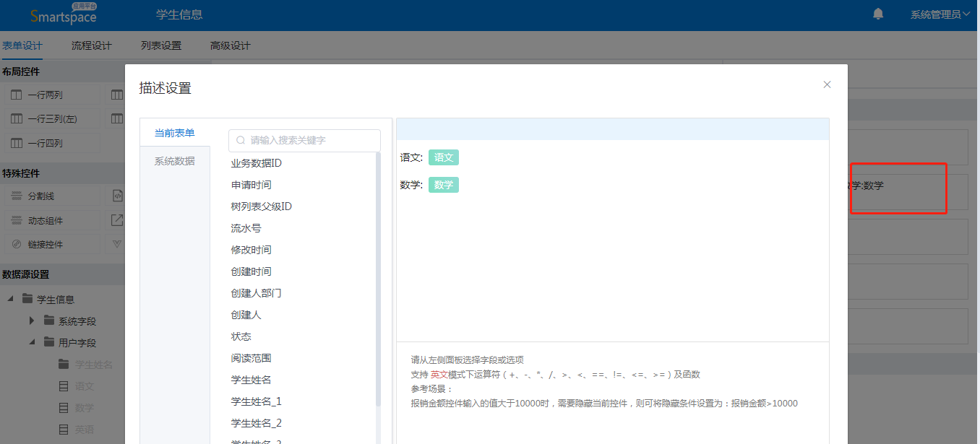Choose 创建时间 from field list
The height and width of the screenshot is (444, 980).
pos(252,271)
